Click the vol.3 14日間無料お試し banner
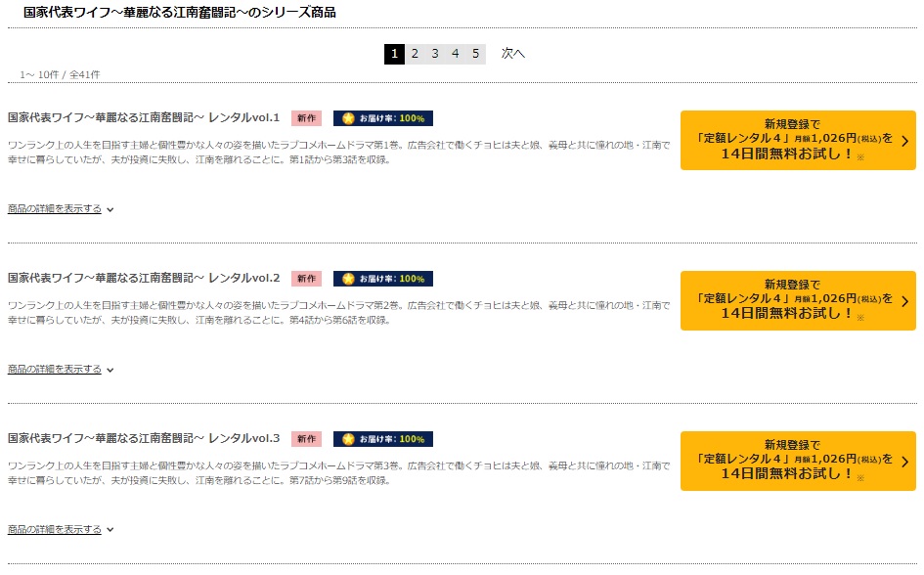 (x=798, y=461)
